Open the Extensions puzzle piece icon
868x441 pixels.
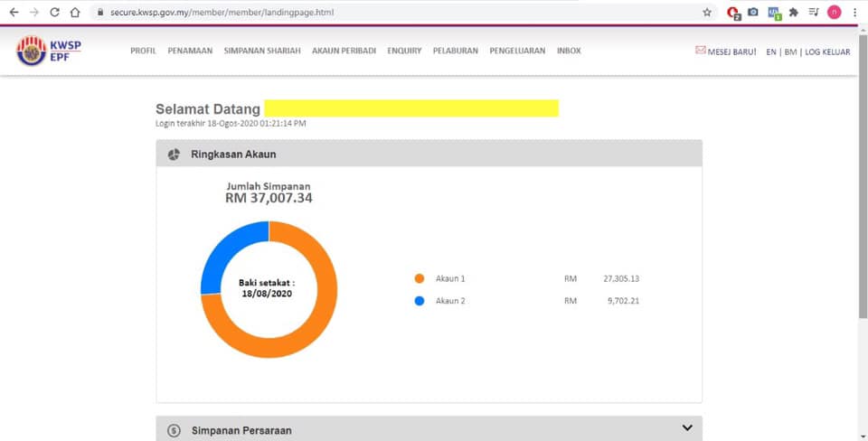793,12
